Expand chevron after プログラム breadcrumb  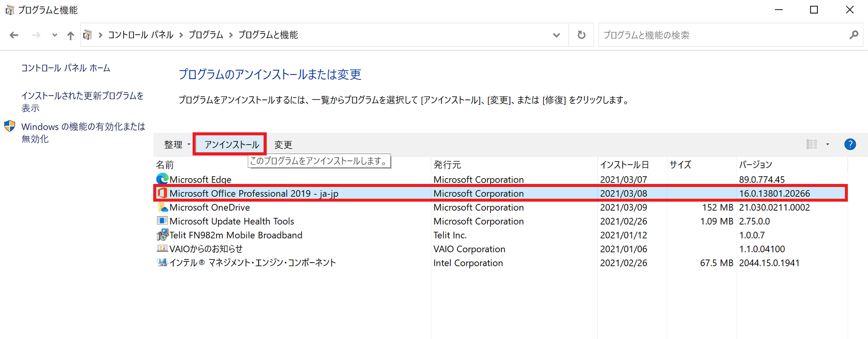pos(231,35)
